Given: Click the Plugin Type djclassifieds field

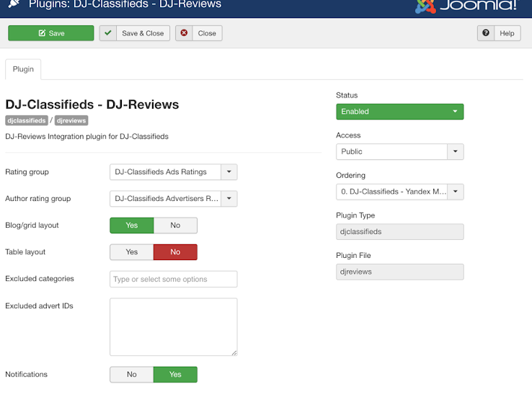Looking at the screenshot, I should point(399,231).
